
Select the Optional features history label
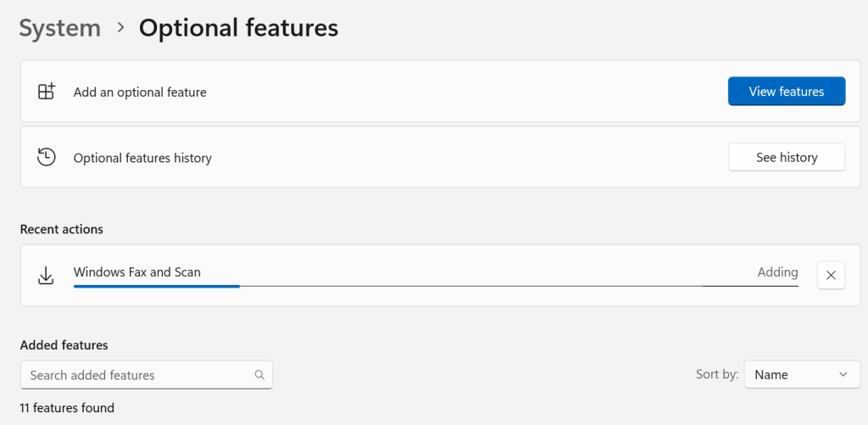tap(142, 158)
